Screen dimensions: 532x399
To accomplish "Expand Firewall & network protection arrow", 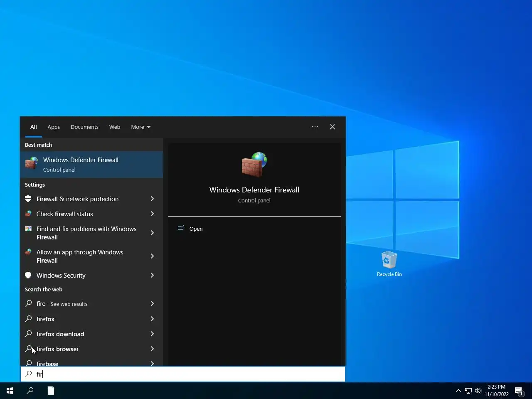I will coord(152,199).
